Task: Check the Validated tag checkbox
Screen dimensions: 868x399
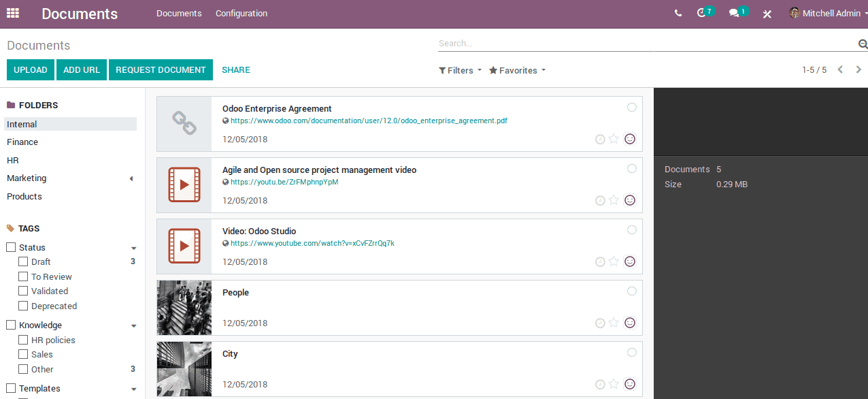Action: tap(23, 291)
